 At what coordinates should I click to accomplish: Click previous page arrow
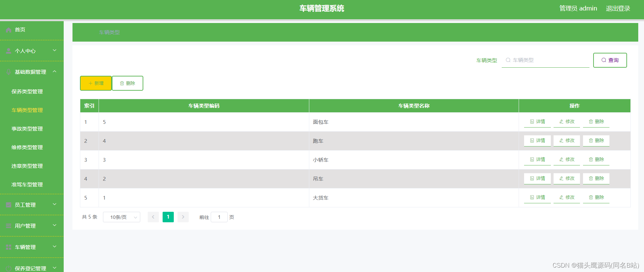click(x=153, y=217)
